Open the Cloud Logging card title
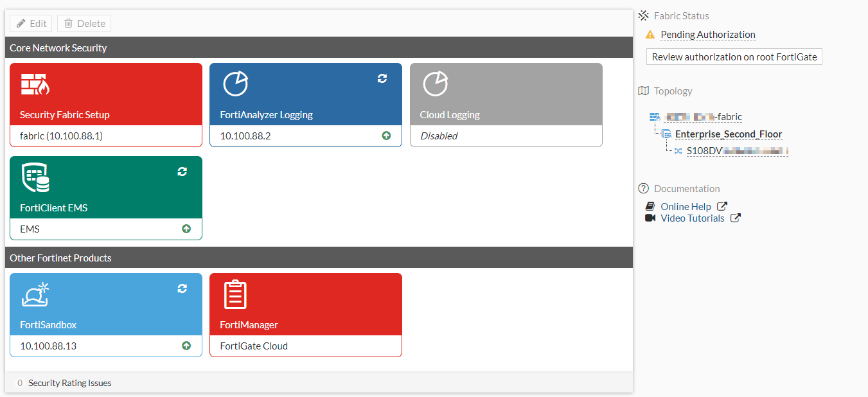The width and height of the screenshot is (868, 397). (450, 115)
